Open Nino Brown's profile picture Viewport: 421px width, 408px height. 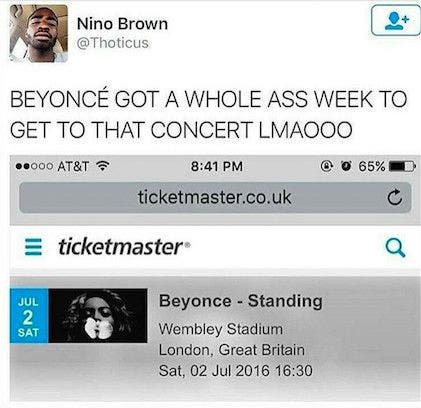tap(39, 33)
